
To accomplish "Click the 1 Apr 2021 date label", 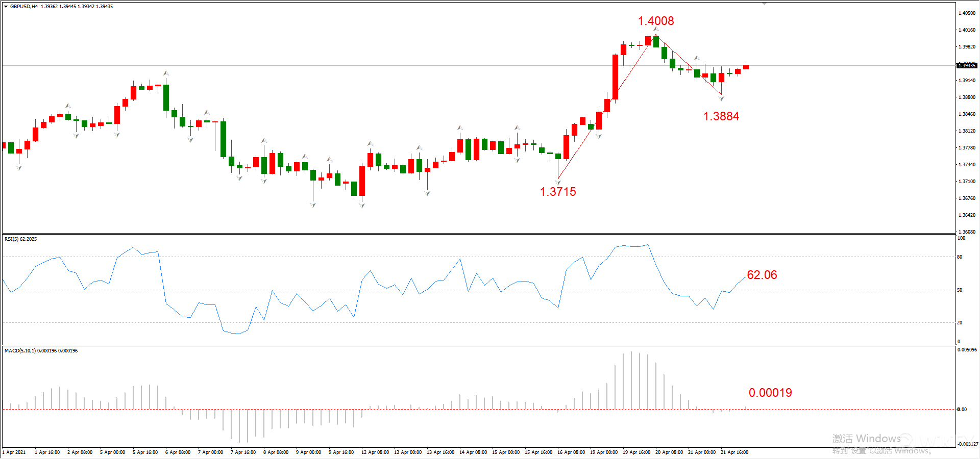I will 14,452.
